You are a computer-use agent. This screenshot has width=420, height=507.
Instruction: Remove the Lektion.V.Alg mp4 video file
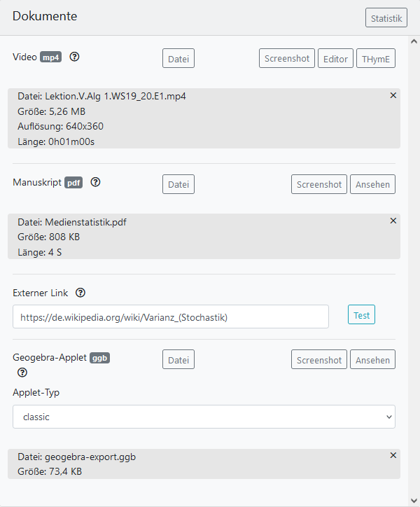pyautogui.click(x=393, y=95)
